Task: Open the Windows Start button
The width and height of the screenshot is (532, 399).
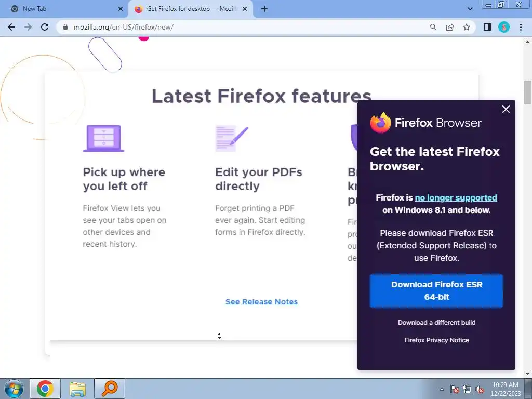Action: [14, 389]
